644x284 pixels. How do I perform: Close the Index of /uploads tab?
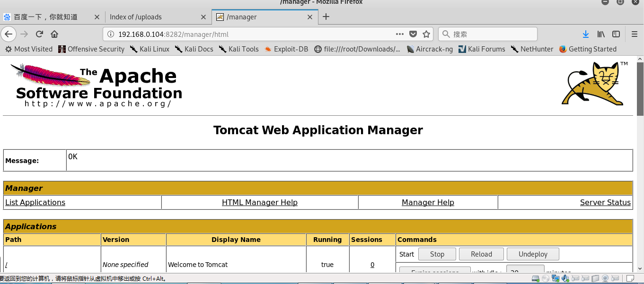203,17
